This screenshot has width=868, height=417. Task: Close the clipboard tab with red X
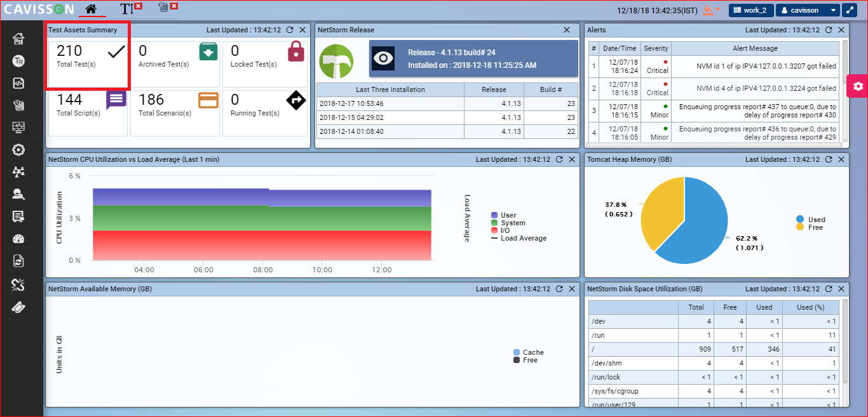coord(174,6)
